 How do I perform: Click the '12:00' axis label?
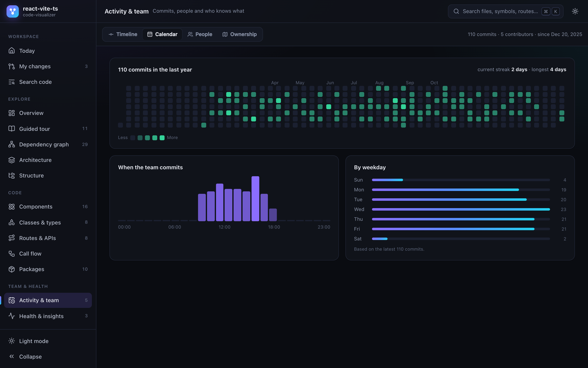point(224,227)
